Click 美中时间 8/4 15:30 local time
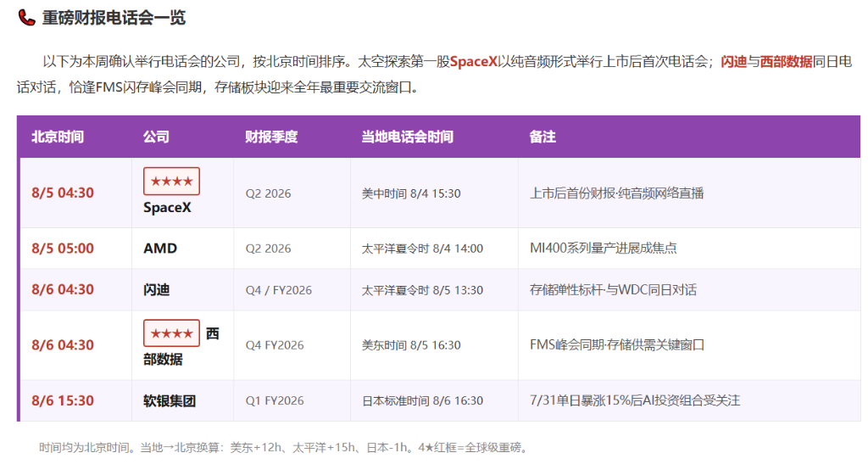This screenshot has width=868, height=464. (411, 193)
